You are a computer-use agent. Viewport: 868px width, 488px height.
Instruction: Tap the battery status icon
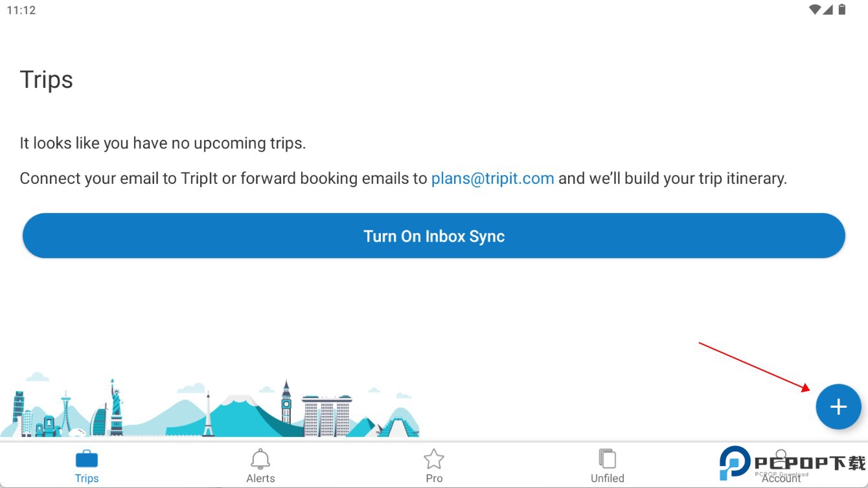[x=842, y=10]
